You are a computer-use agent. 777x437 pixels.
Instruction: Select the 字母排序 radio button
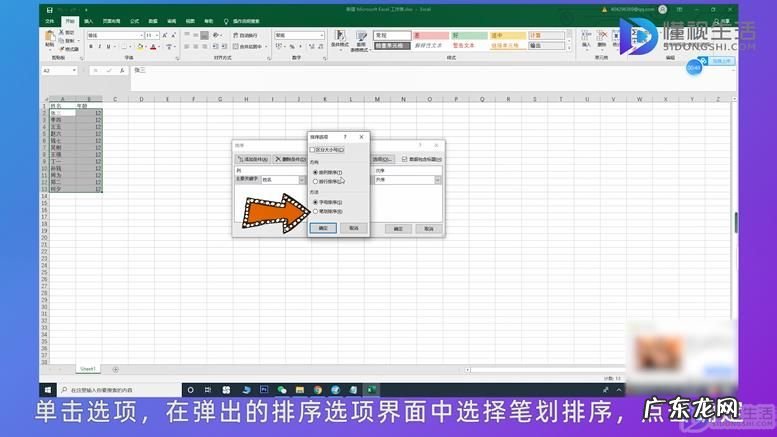(316, 202)
